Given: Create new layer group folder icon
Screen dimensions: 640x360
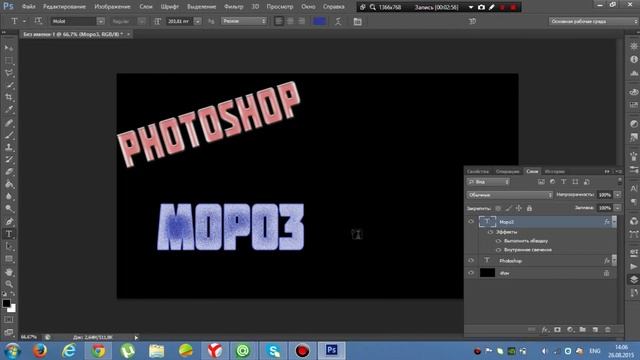Looking at the screenshot, I should point(582,329).
